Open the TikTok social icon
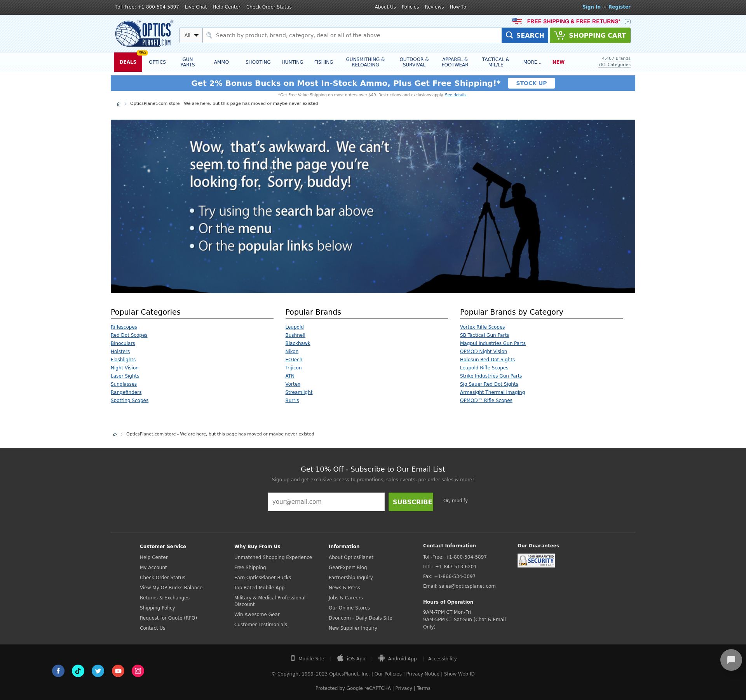Image resolution: width=746 pixels, height=700 pixels. coord(78,671)
